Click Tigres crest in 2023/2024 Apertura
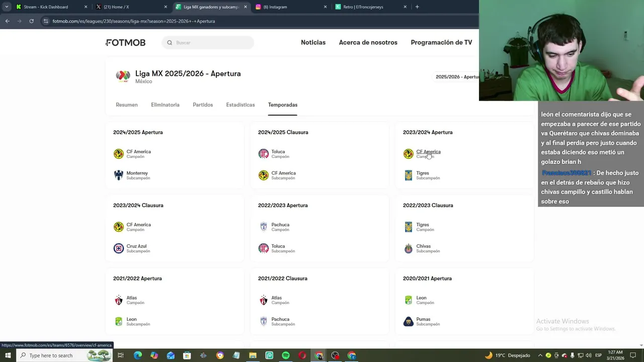 coord(409,175)
